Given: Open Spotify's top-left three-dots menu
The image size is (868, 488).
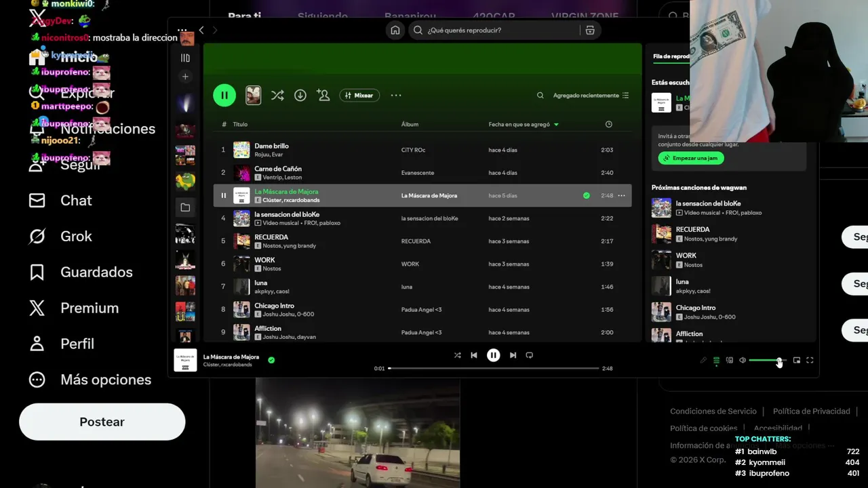Looking at the screenshot, I should (x=182, y=30).
